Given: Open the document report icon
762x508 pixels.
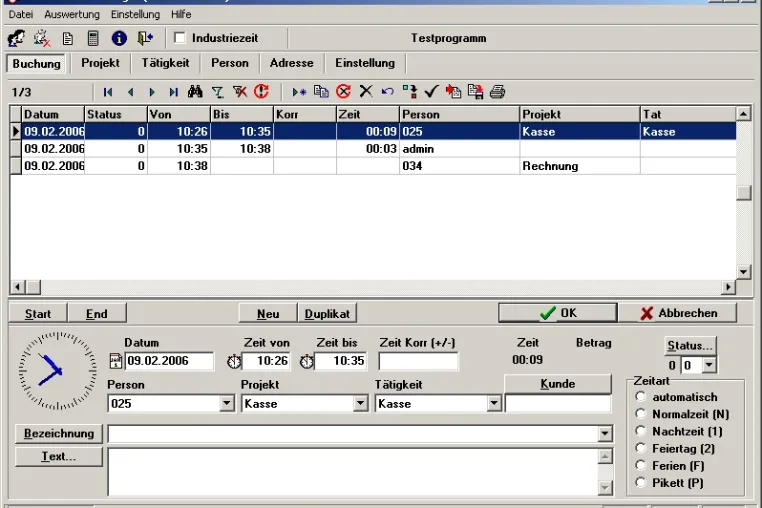Looking at the screenshot, I should coord(68,38).
